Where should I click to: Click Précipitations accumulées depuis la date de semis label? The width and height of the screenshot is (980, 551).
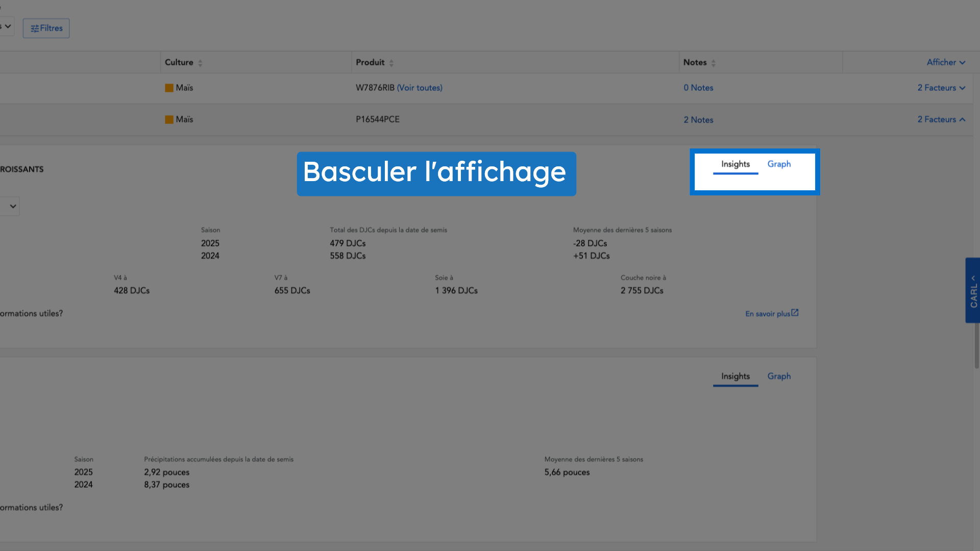218,459
